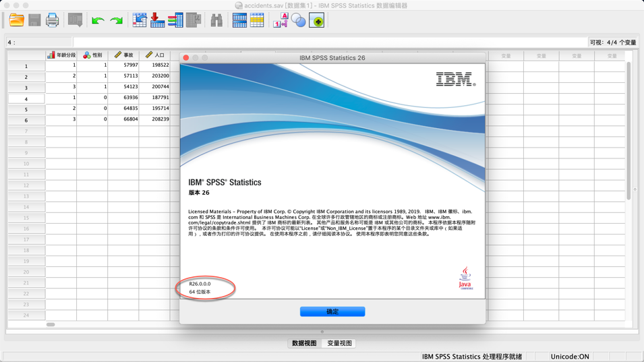644x362 pixels.
Task: Click 版本 26 text in dialog
Action: (x=199, y=193)
